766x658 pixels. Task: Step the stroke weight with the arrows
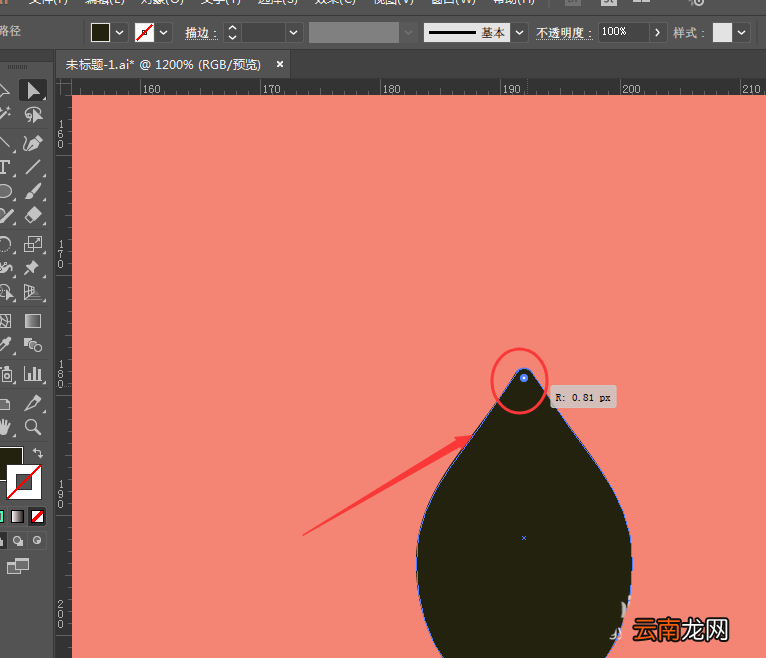tap(233, 33)
